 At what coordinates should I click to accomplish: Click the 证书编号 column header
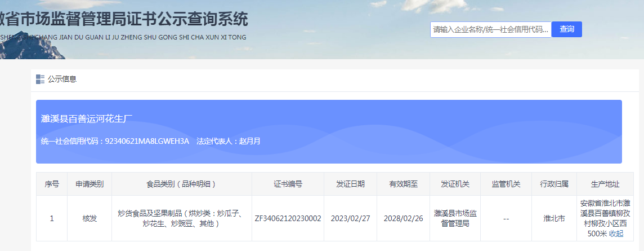[x=288, y=184]
